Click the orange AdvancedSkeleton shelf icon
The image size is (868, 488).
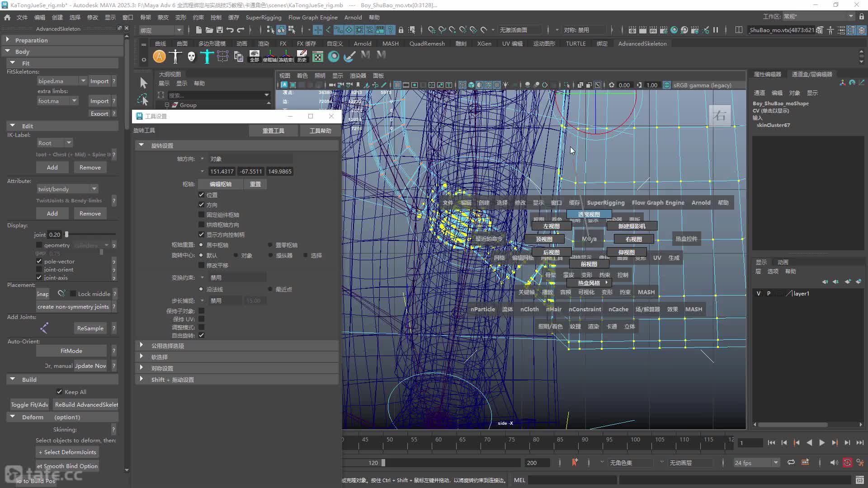coord(159,56)
